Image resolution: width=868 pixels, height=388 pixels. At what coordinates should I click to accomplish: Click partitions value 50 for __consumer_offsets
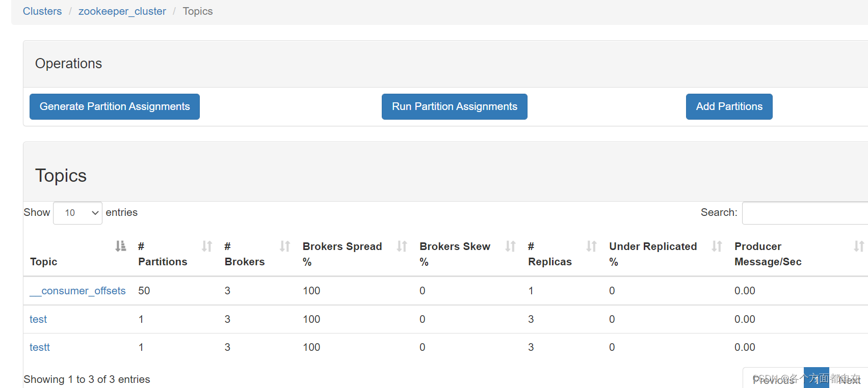pos(144,291)
